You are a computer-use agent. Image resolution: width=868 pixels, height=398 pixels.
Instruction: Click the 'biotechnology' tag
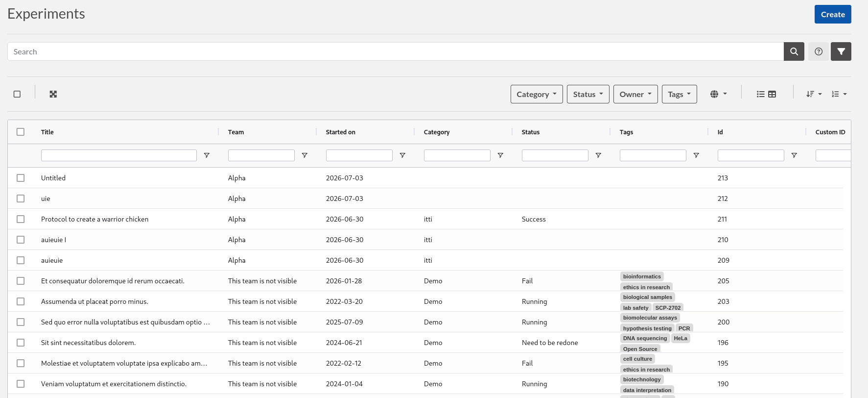tap(642, 379)
